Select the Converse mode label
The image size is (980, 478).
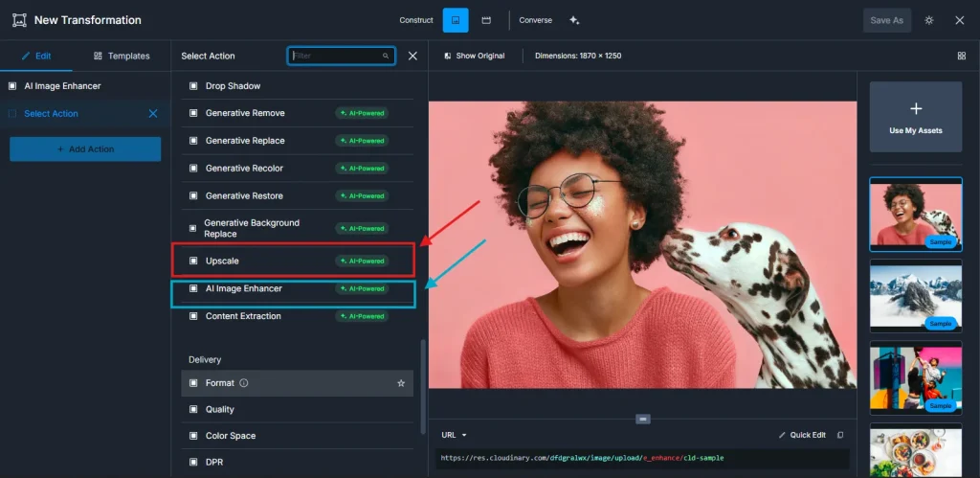pyautogui.click(x=536, y=20)
